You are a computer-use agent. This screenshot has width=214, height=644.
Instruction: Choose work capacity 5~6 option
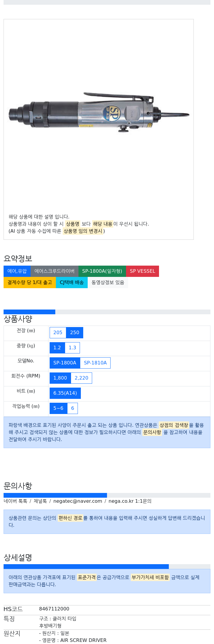click(58, 408)
